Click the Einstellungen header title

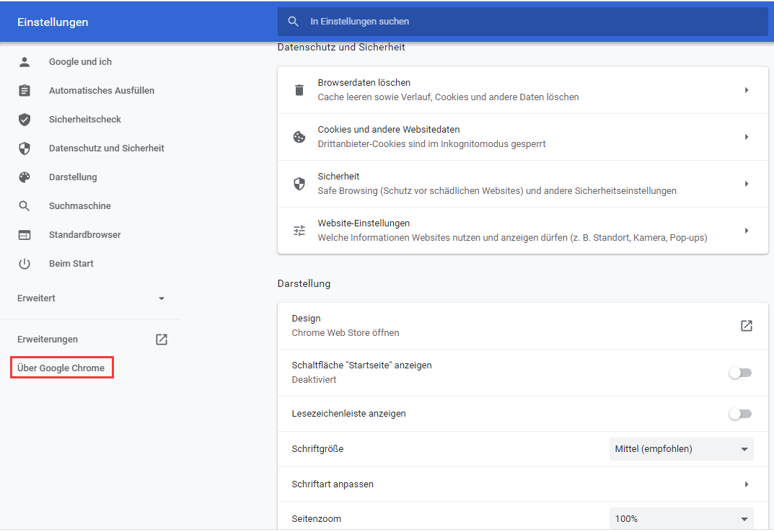pos(53,22)
